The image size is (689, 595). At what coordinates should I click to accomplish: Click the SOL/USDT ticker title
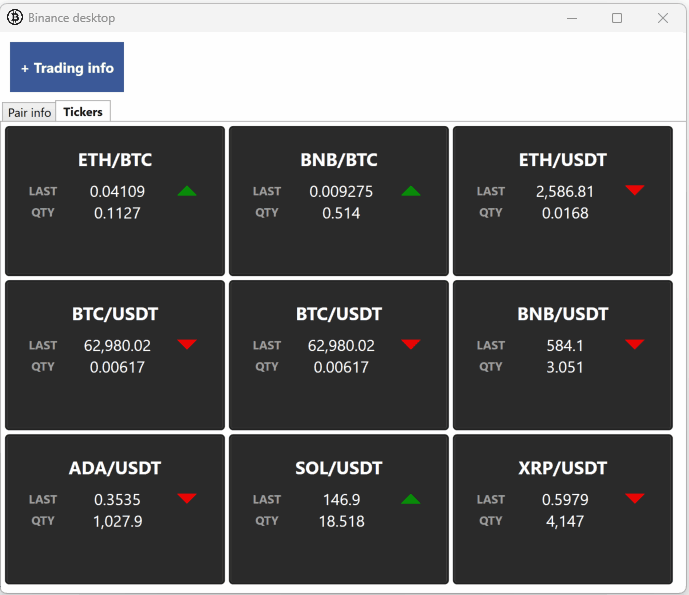(339, 468)
